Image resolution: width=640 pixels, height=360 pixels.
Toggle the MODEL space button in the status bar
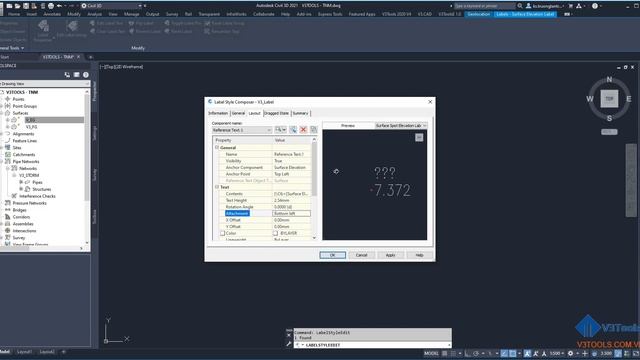click(x=431, y=353)
